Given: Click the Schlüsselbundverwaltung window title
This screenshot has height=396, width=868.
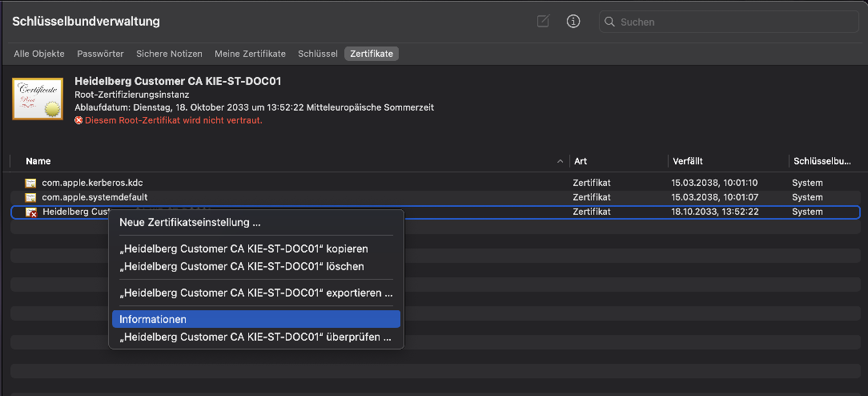Looking at the screenshot, I should (86, 22).
